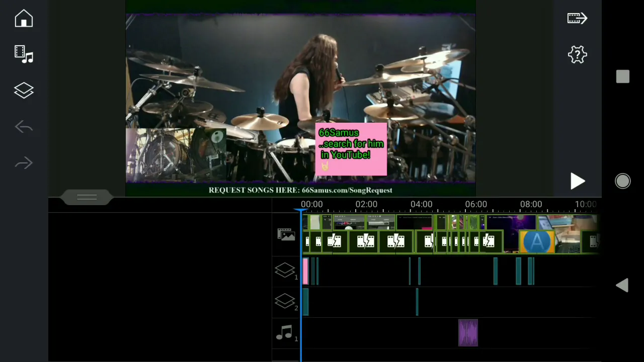Tap the Android back triangle
The width and height of the screenshot is (644, 362).
click(x=622, y=285)
